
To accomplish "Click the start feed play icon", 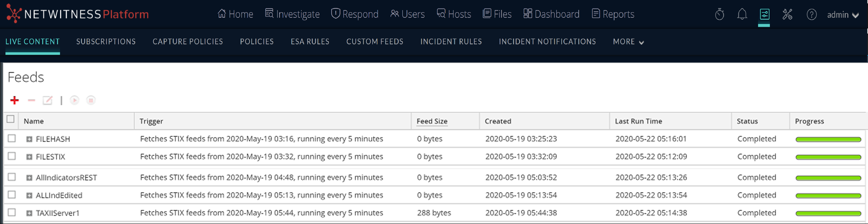I will click(x=75, y=100).
